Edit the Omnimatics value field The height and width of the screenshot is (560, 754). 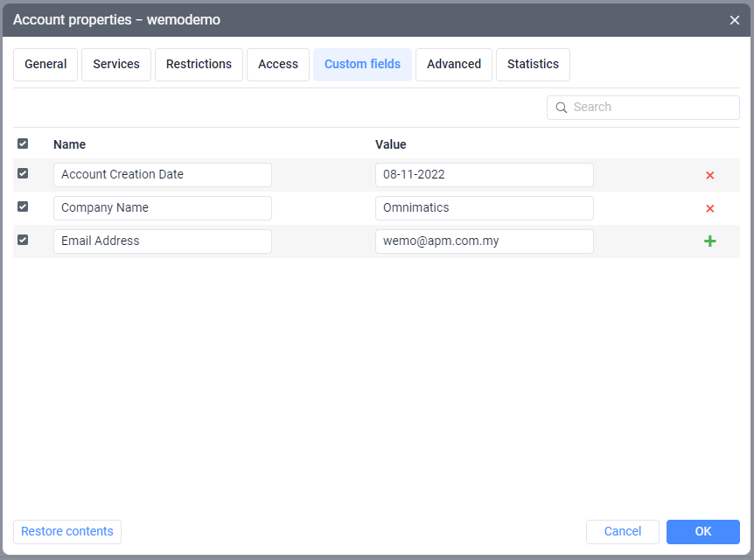[485, 208]
